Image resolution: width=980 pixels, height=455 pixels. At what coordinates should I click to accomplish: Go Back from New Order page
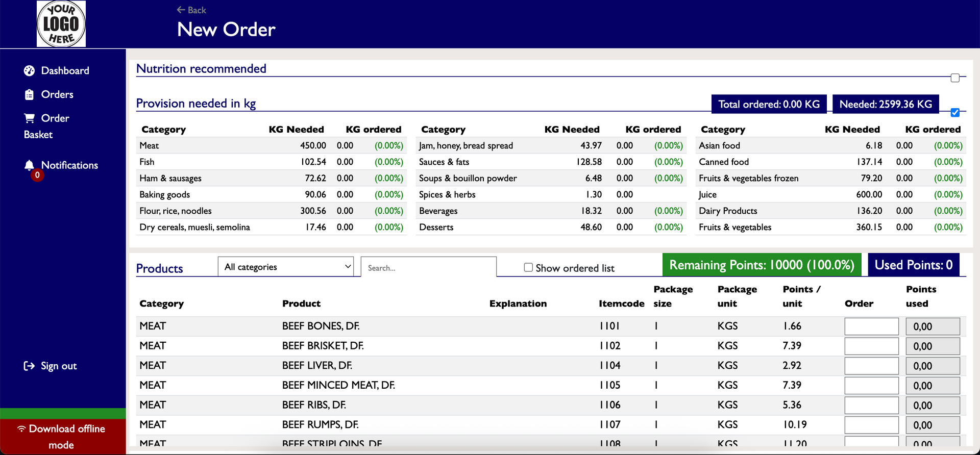pyautogui.click(x=191, y=10)
